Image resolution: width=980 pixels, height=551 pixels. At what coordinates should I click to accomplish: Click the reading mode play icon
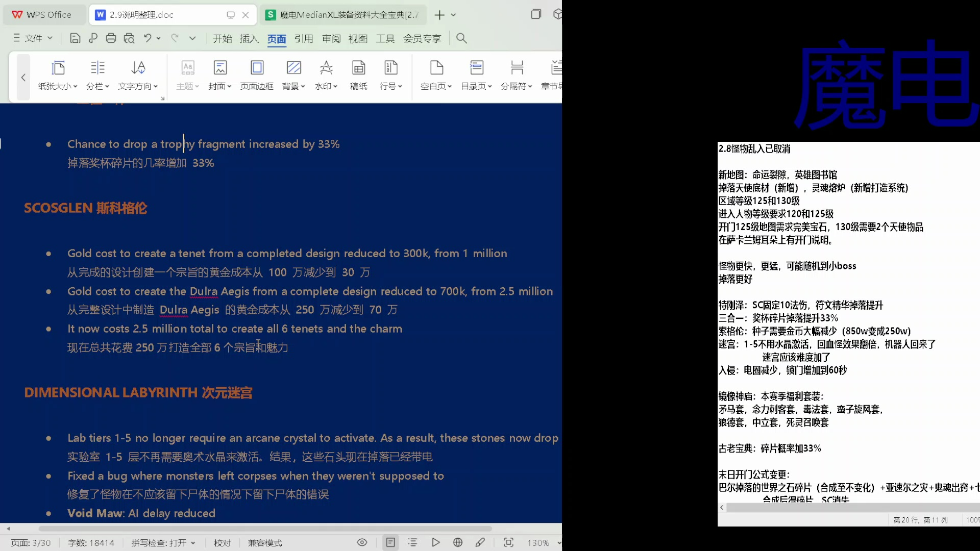tap(435, 543)
